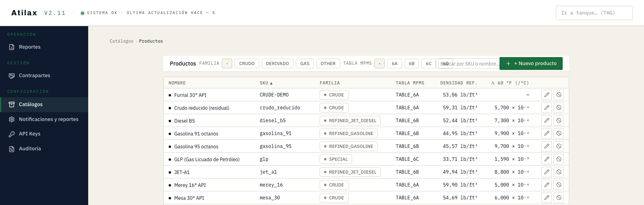Click the NOMBRE column header

click(177, 83)
